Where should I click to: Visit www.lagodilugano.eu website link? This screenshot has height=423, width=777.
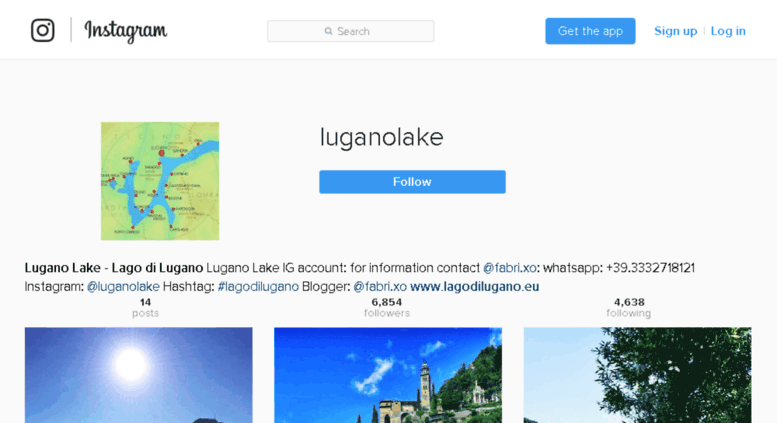pyautogui.click(x=475, y=287)
